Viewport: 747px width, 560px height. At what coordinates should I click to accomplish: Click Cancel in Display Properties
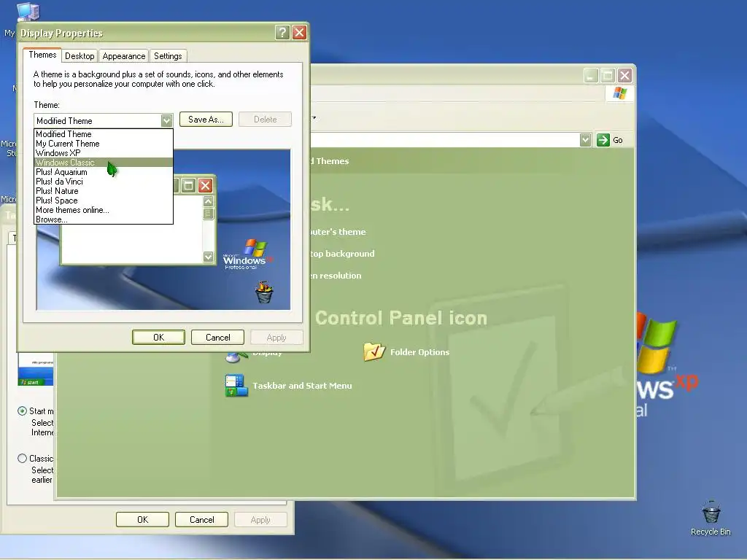[217, 337]
